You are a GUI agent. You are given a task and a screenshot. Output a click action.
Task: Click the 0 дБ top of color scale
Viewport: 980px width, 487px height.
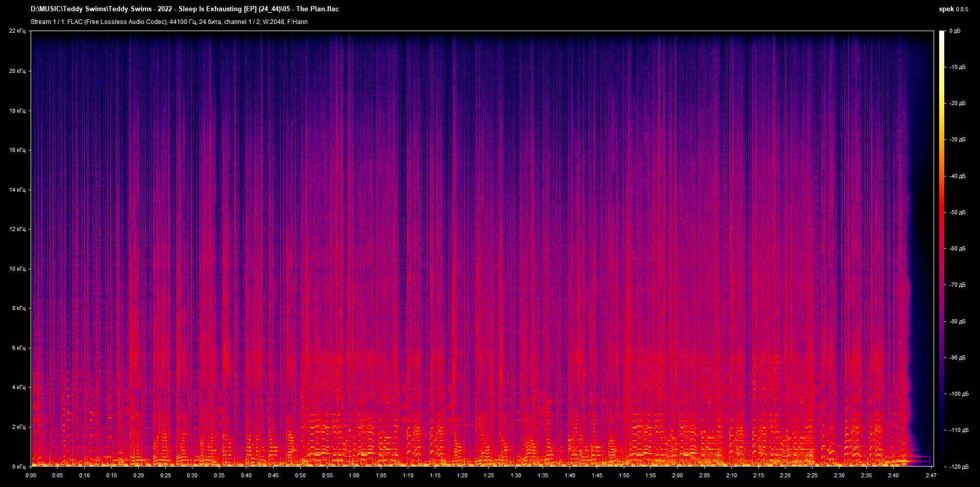[955, 31]
